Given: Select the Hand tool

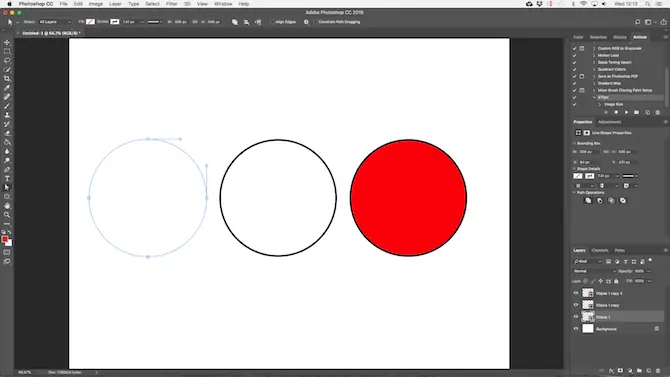Looking at the screenshot, I should coord(7,206).
